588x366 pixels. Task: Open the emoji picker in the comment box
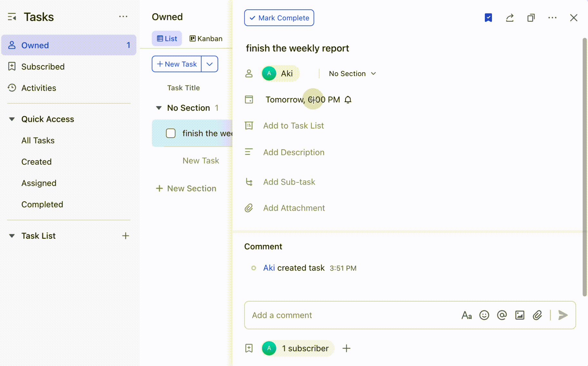484,315
